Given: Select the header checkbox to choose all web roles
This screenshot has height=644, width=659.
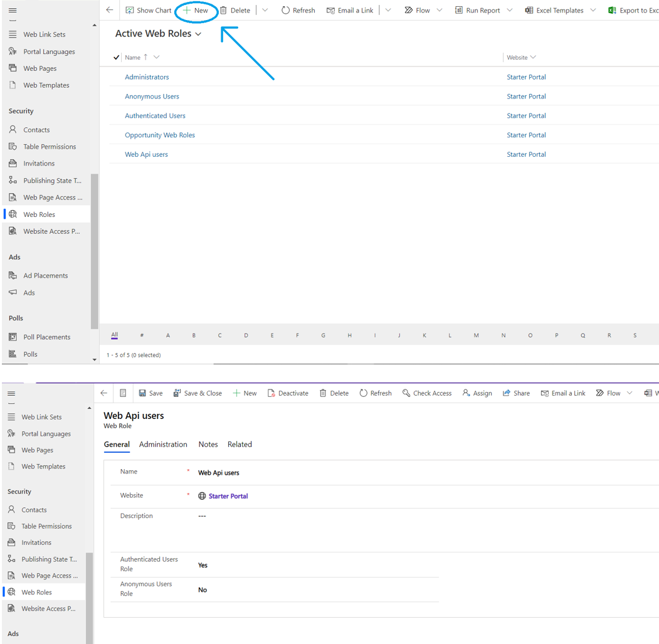Looking at the screenshot, I should tap(115, 57).
